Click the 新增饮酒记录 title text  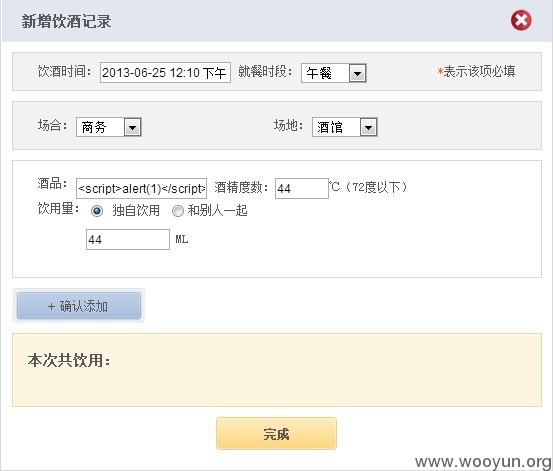click(66, 21)
